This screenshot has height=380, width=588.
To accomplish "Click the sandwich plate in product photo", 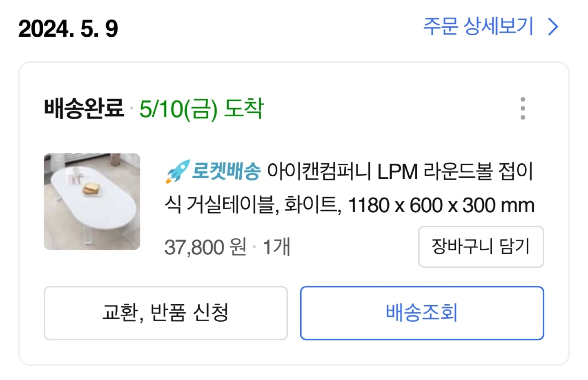I will tap(92, 189).
